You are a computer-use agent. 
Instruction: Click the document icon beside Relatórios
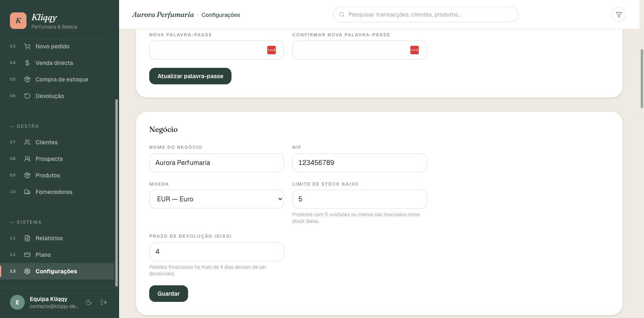click(27, 238)
